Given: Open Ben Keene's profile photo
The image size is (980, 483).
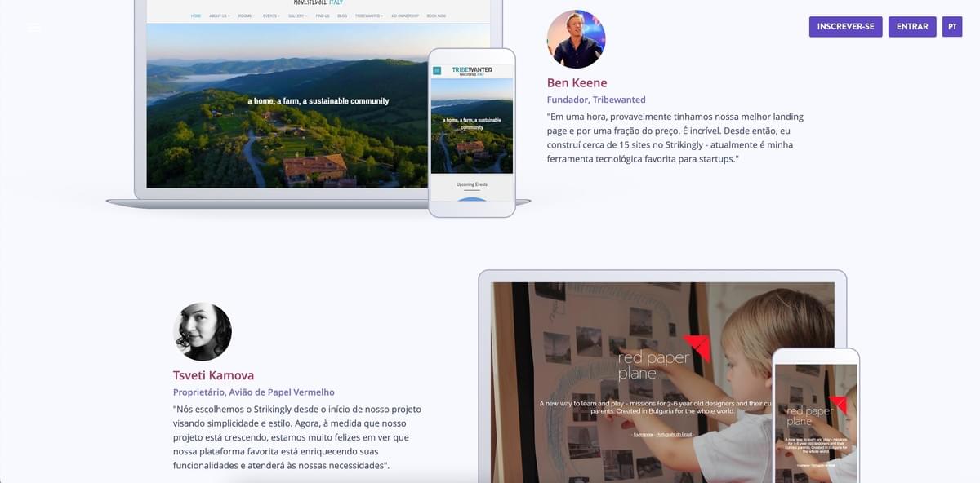Looking at the screenshot, I should [x=576, y=38].
